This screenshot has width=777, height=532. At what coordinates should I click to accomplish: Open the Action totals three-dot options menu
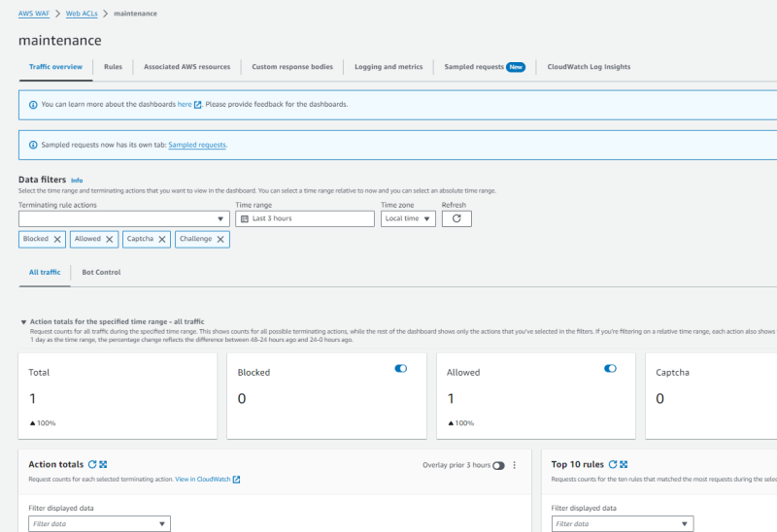(515, 465)
